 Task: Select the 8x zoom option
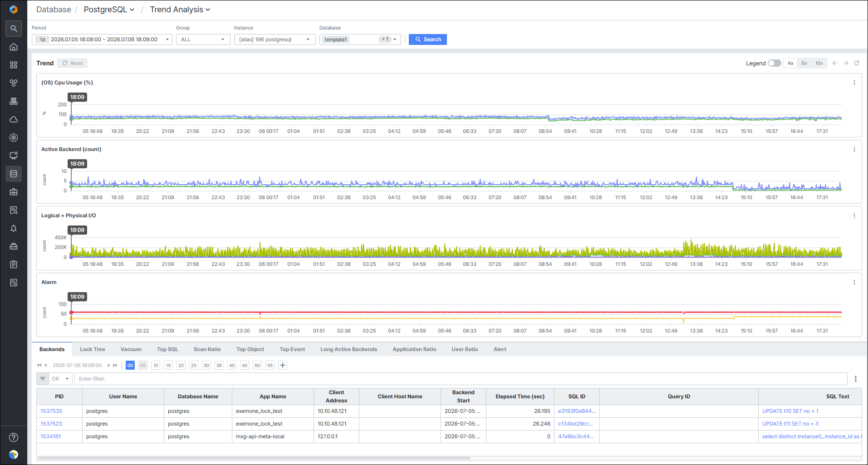[804, 63]
